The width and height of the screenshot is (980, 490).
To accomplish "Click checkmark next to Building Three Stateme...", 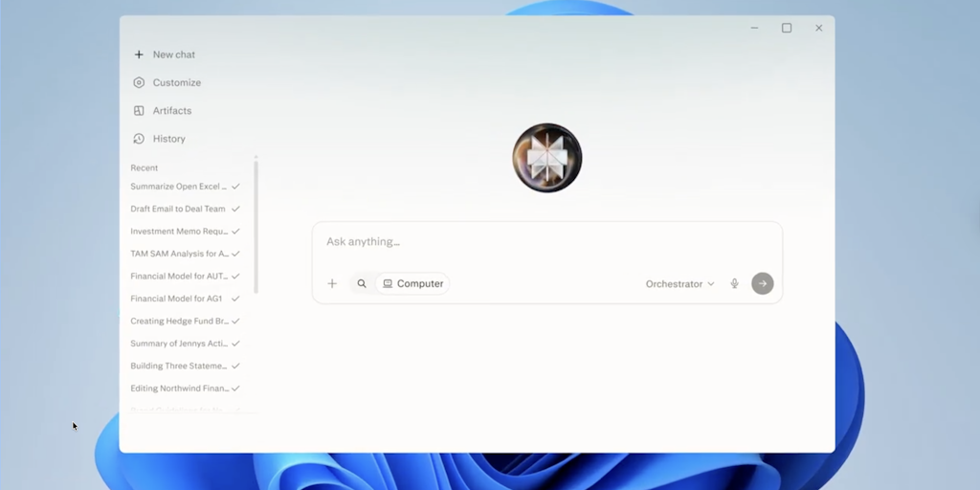I will click(x=235, y=367).
